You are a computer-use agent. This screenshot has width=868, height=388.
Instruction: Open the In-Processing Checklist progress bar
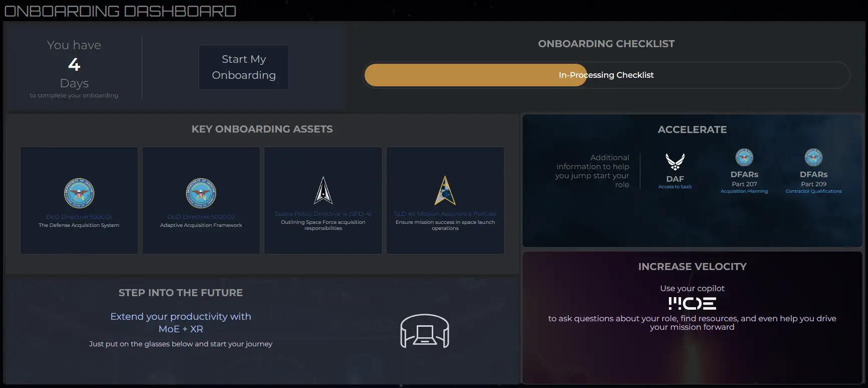click(606, 75)
